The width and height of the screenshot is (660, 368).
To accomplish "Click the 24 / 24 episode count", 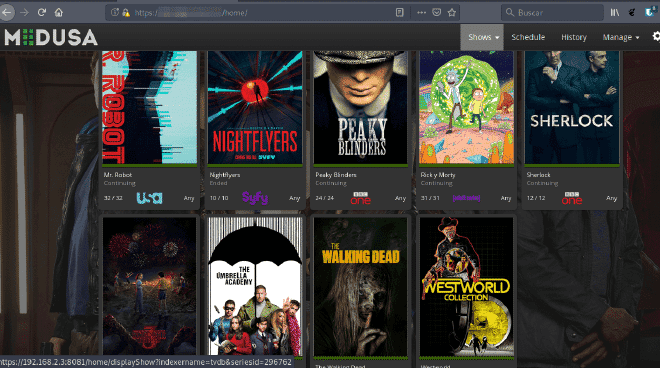I will click(325, 198).
